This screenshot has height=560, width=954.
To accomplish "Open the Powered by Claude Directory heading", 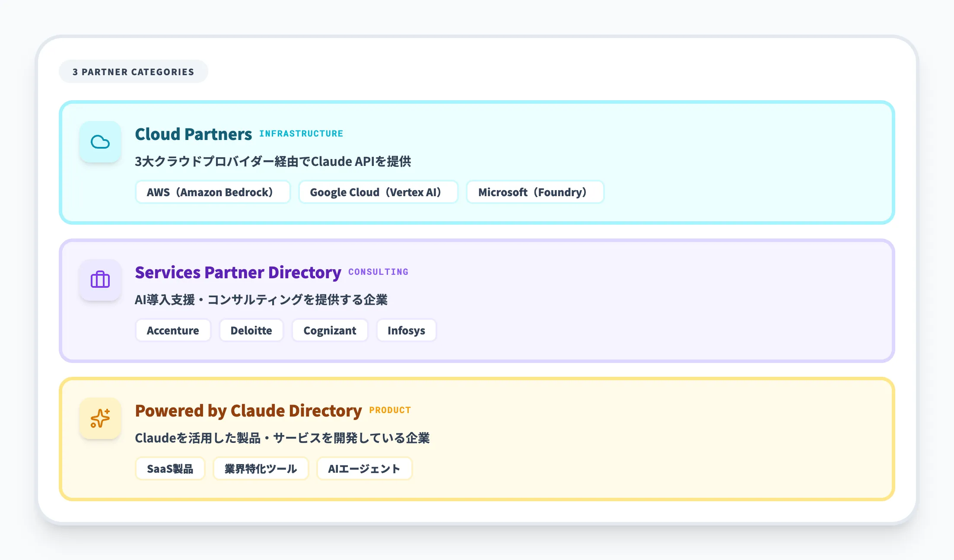I will tap(248, 411).
